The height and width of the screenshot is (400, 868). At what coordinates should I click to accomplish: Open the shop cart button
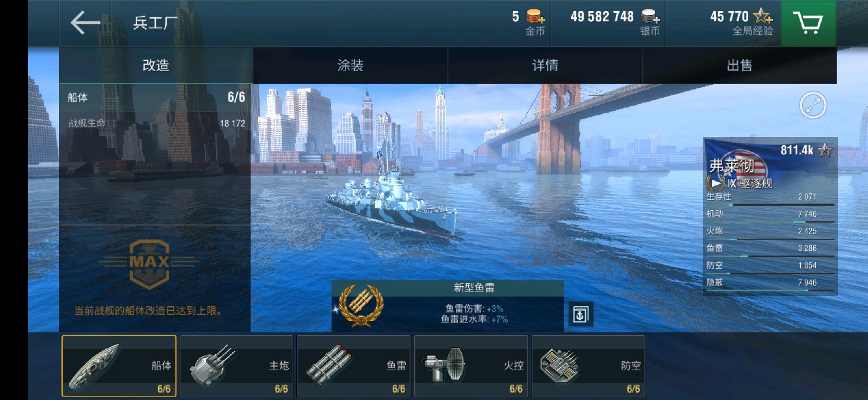(808, 23)
